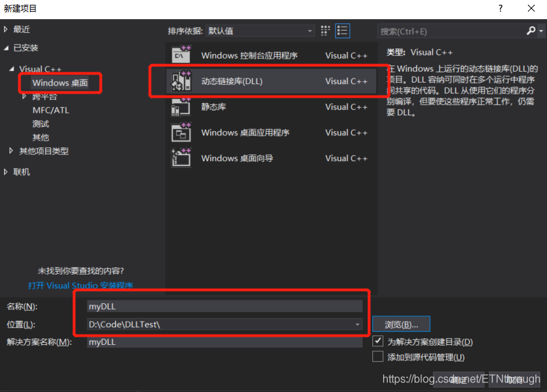Select the 静态库 template icon
The width and height of the screenshot is (547, 392).
pyautogui.click(x=181, y=107)
